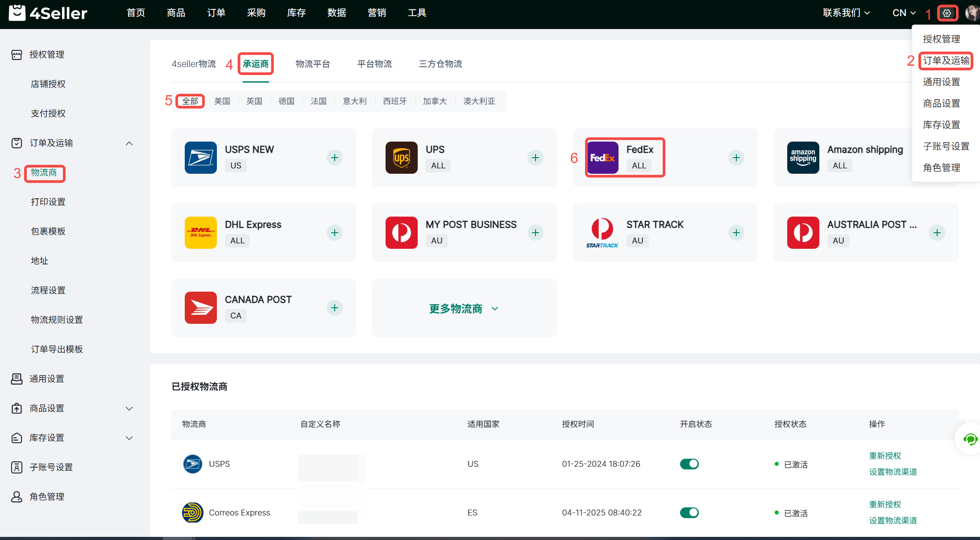Open 通用设置 in the gear dropdown menu
Screen dimensions: 980x540
941,82
